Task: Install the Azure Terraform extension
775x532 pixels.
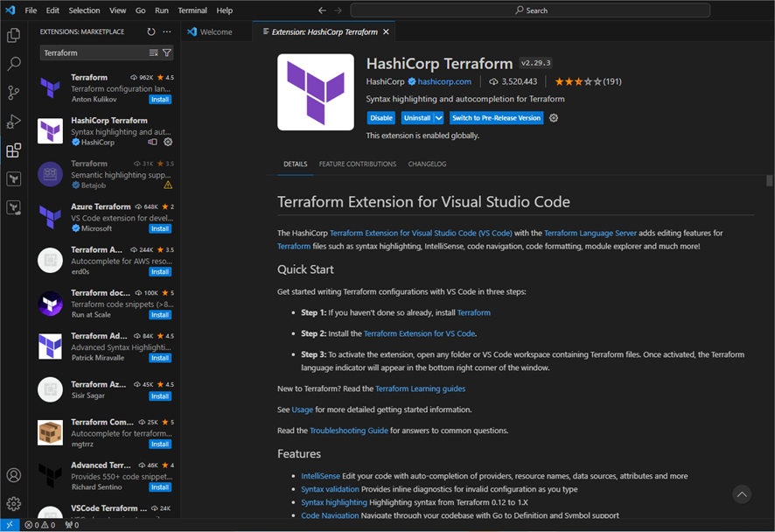Action: click(x=160, y=228)
